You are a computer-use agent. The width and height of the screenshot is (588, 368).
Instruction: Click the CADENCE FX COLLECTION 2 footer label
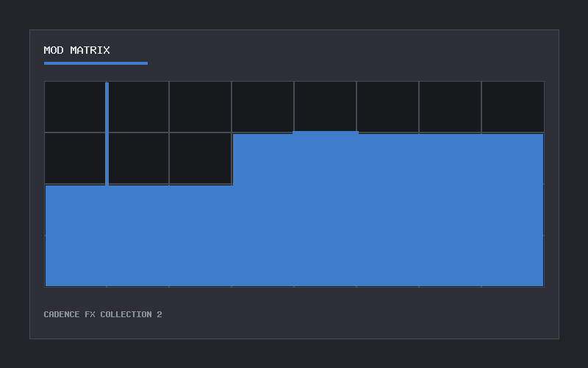pyautogui.click(x=103, y=314)
